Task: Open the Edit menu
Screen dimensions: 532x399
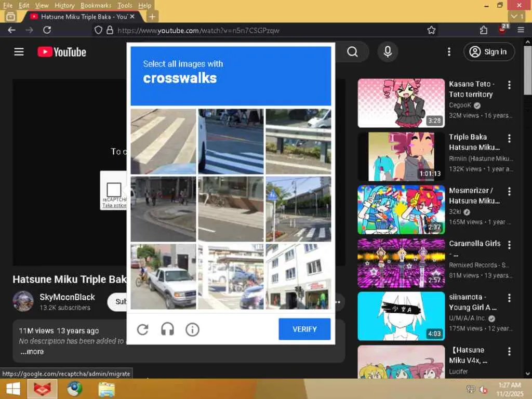Action: click(24, 5)
